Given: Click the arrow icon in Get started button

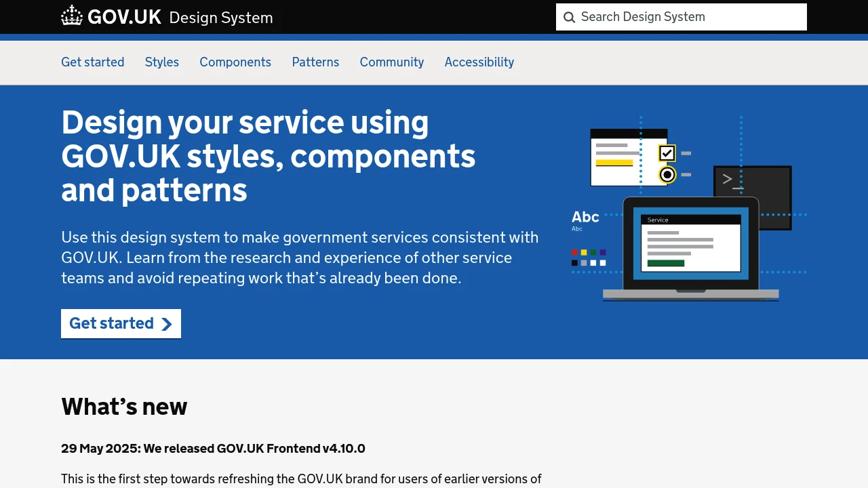Looking at the screenshot, I should (x=167, y=324).
